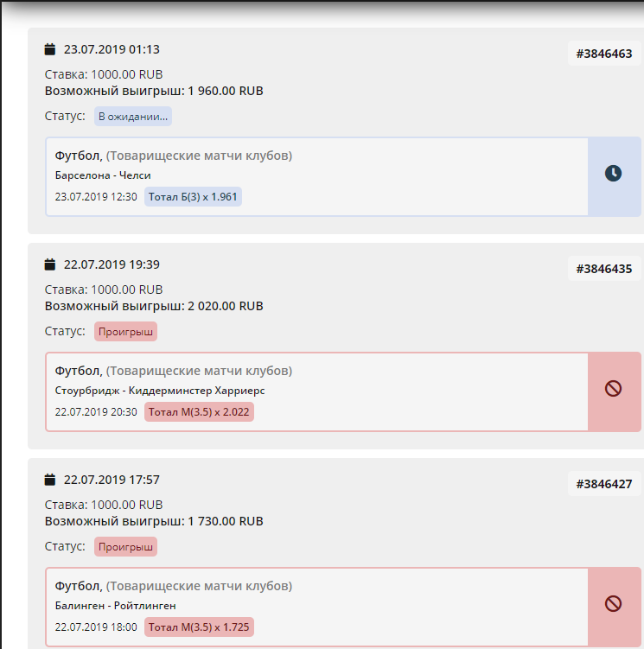Image resolution: width=644 pixels, height=649 pixels.
Task: Open the Барселона - Челси match
Action: pyautogui.click(x=103, y=175)
